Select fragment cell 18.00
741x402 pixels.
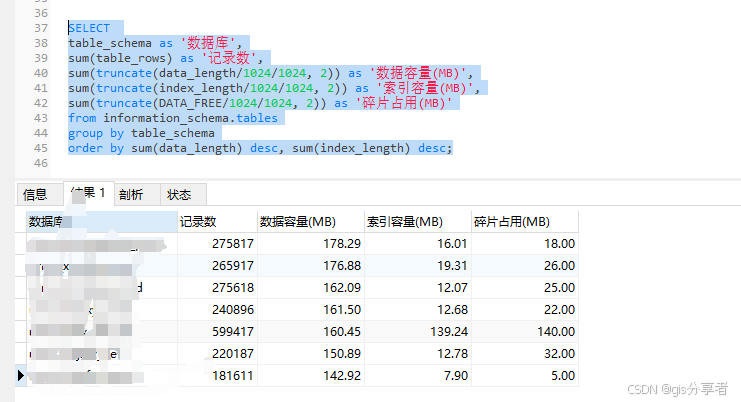point(525,244)
